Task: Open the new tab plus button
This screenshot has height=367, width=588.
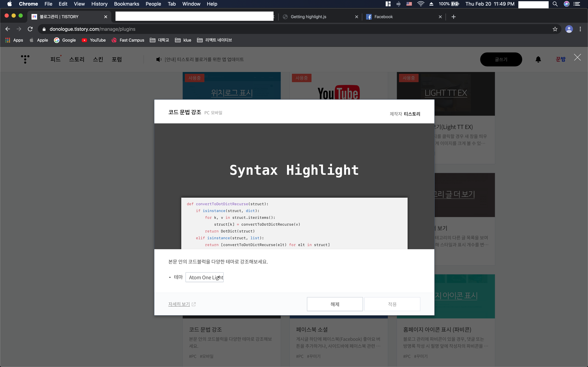Action: [453, 17]
